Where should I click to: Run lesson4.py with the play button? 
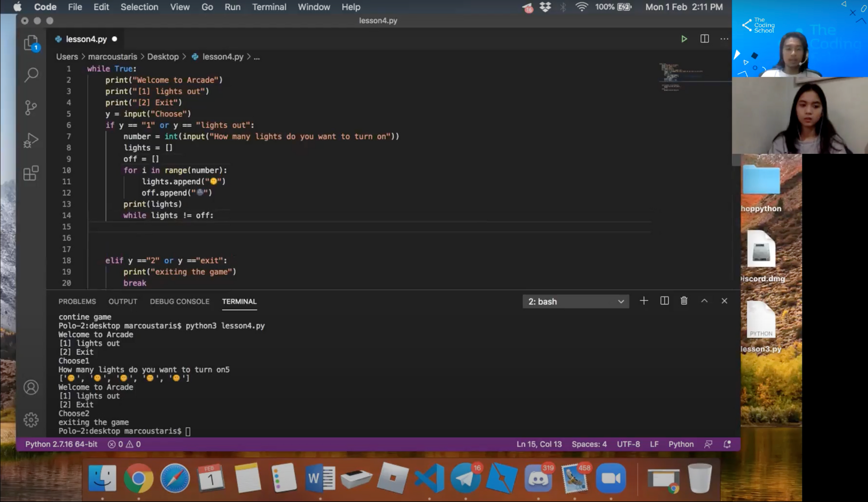684,39
